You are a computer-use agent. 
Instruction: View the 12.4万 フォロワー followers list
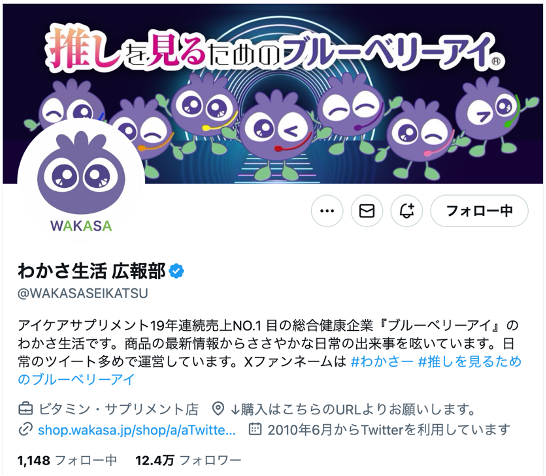point(188,461)
